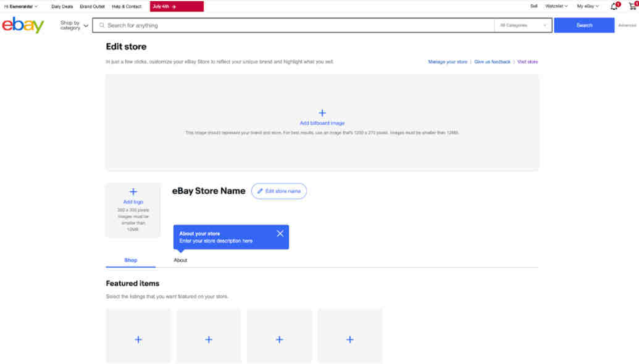Click the Add billboard image link
This screenshot has height=364, width=639.
(x=322, y=123)
